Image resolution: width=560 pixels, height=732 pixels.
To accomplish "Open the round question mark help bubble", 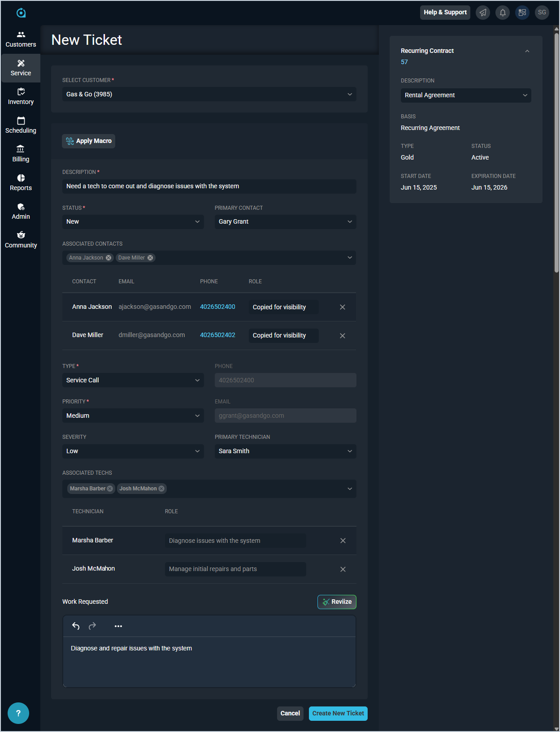I will pos(18,713).
